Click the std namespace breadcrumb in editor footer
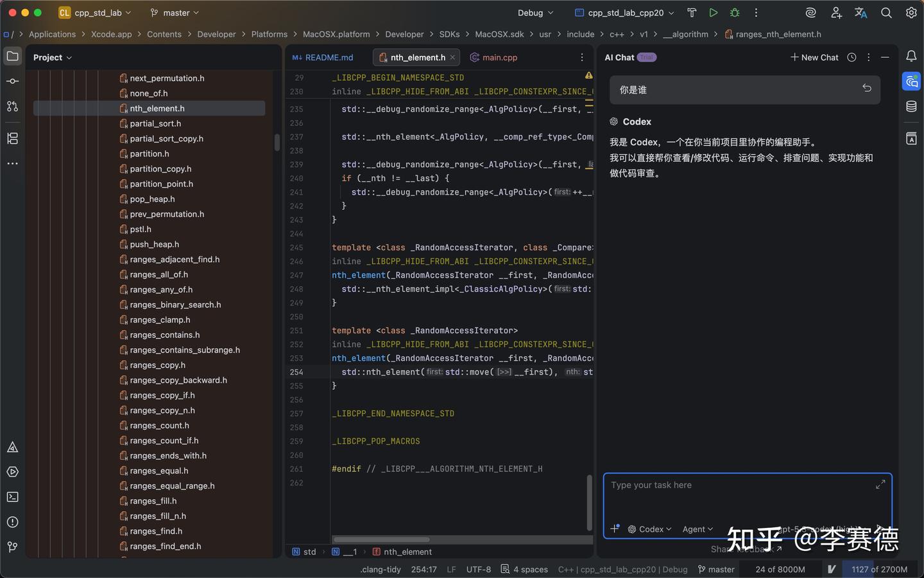 click(x=304, y=552)
